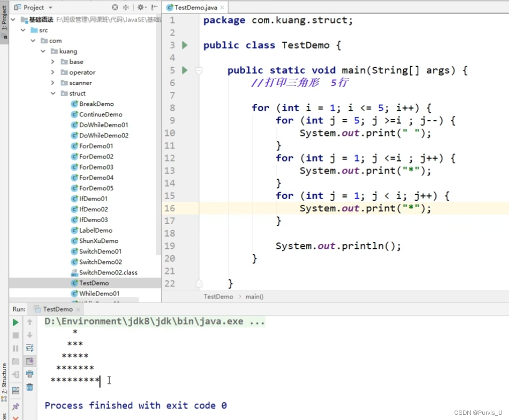
Task: Open ForDemo01 class
Action: [92, 146]
